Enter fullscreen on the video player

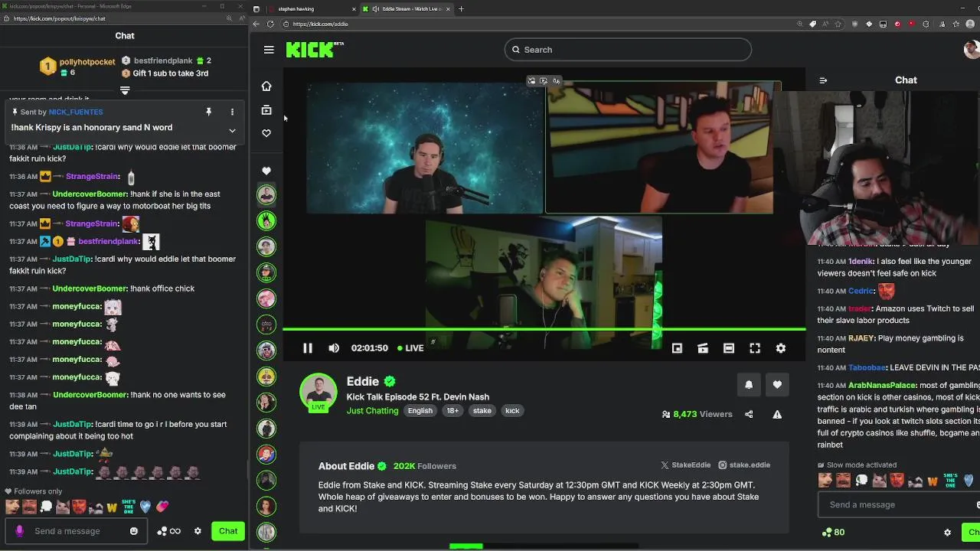pos(755,348)
